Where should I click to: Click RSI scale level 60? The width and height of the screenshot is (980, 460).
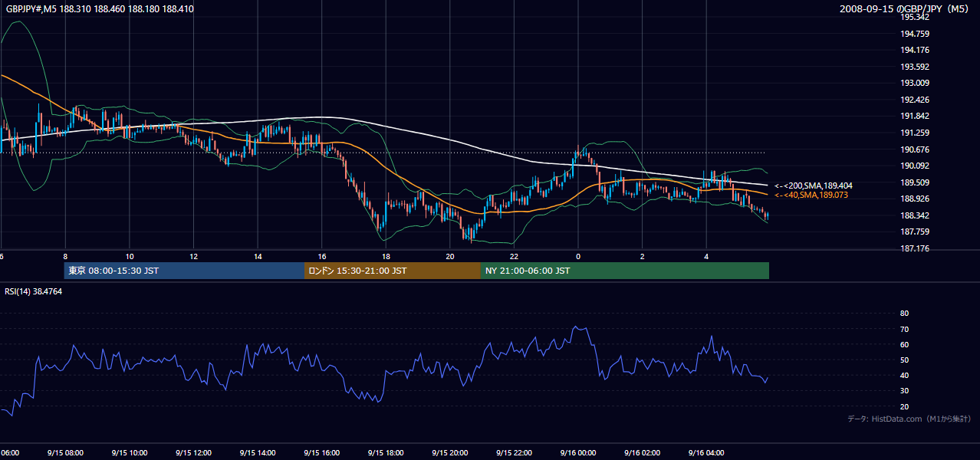[904, 344]
